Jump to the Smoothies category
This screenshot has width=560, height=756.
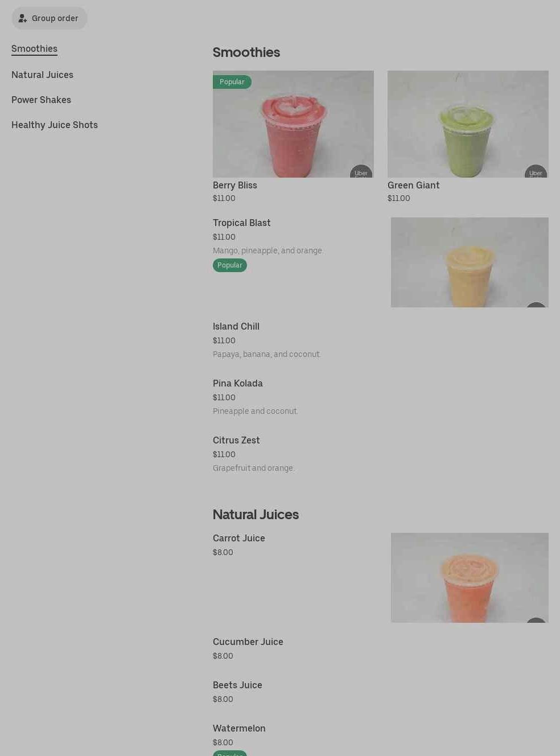point(34,49)
